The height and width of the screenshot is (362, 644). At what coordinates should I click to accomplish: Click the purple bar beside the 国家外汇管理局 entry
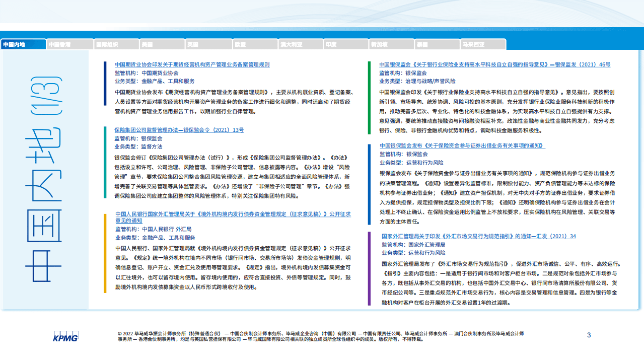coord(370,268)
